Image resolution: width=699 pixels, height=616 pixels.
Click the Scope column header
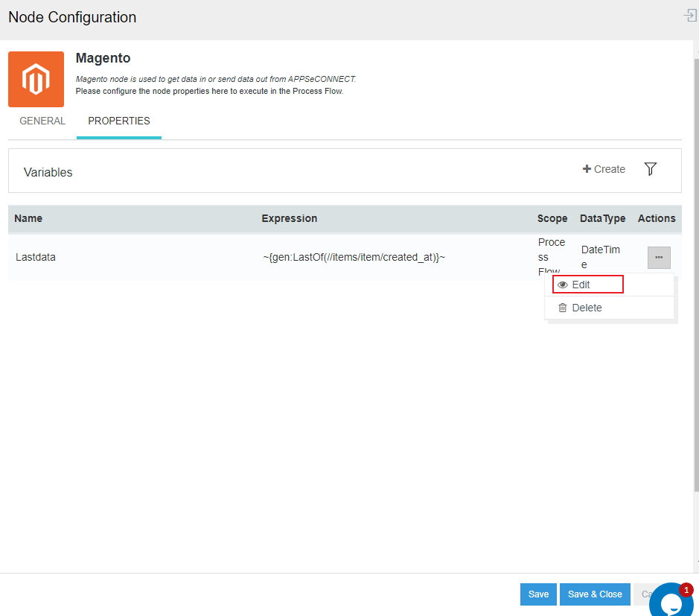click(x=552, y=218)
